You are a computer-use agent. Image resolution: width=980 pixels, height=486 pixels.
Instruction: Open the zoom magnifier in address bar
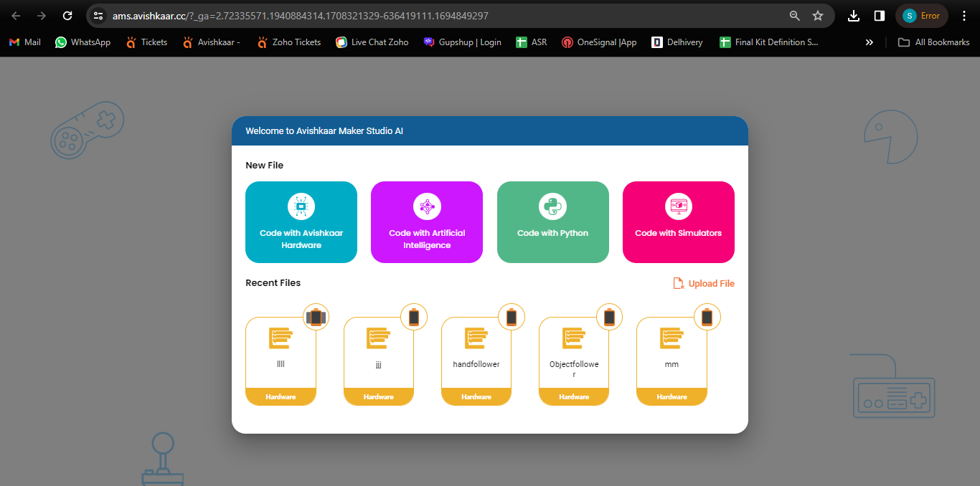click(794, 16)
